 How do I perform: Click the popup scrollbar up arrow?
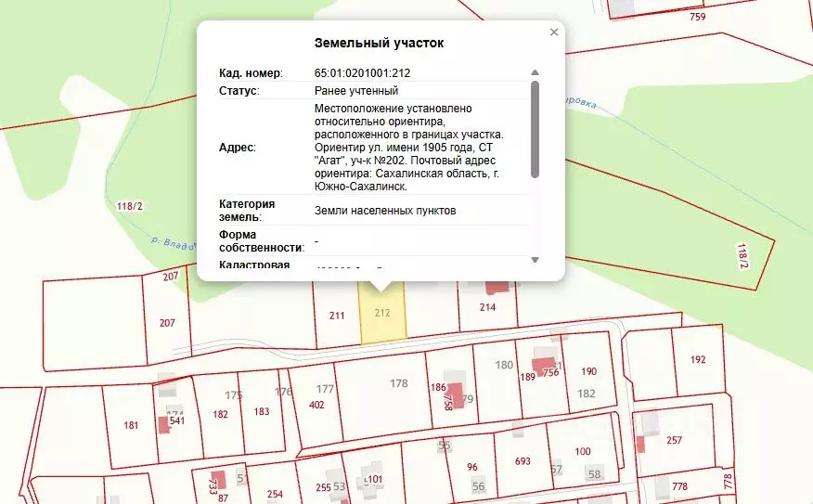pos(535,72)
